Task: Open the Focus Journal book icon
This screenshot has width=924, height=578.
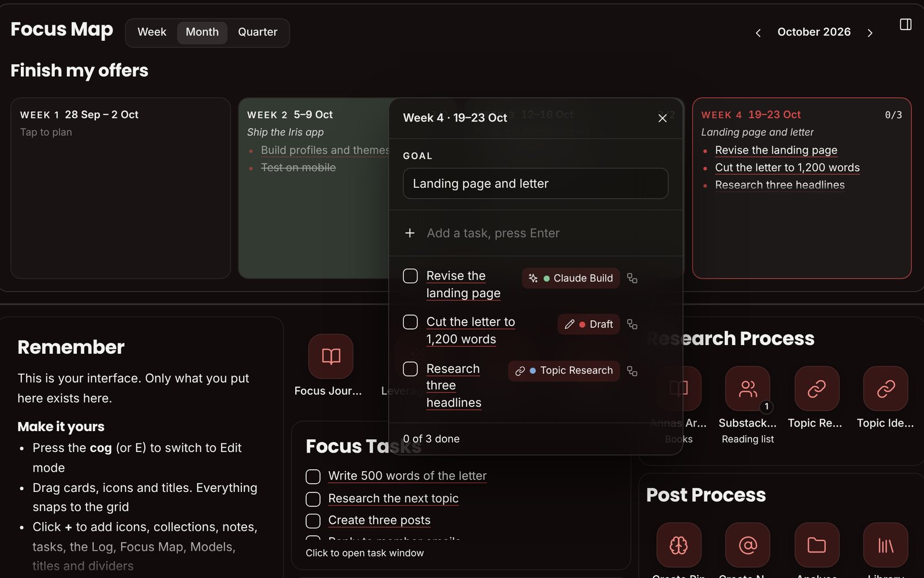Action: coord(331,356)
